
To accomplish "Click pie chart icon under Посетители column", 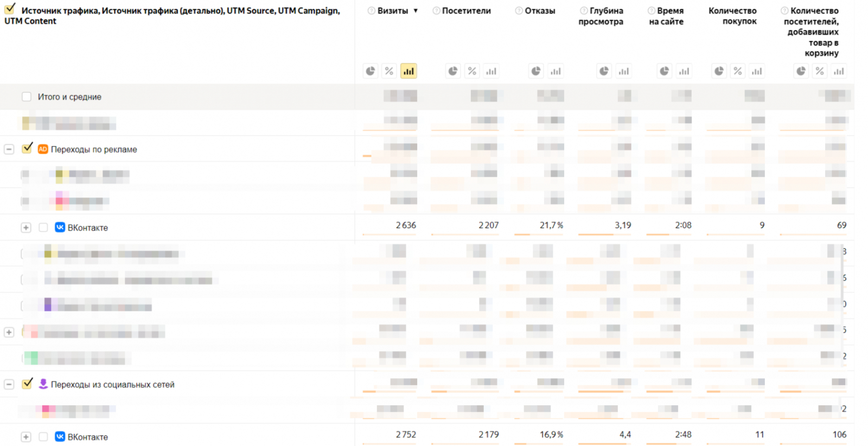I will coord(453,71).
